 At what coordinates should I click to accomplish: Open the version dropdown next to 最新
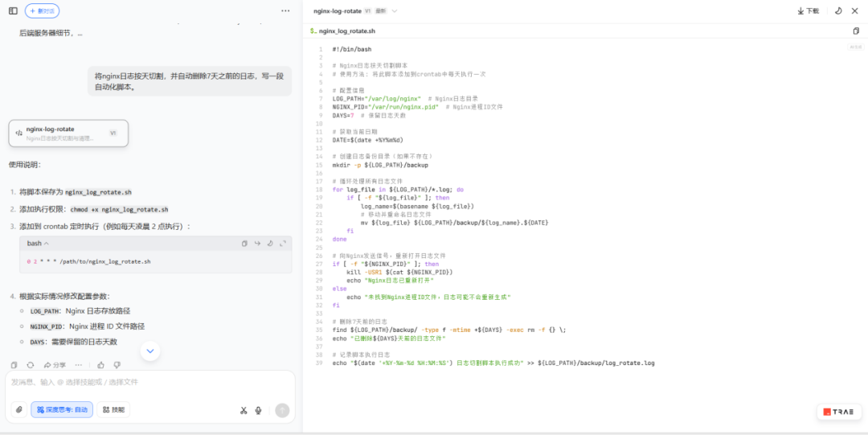click(x=394, y=11)
